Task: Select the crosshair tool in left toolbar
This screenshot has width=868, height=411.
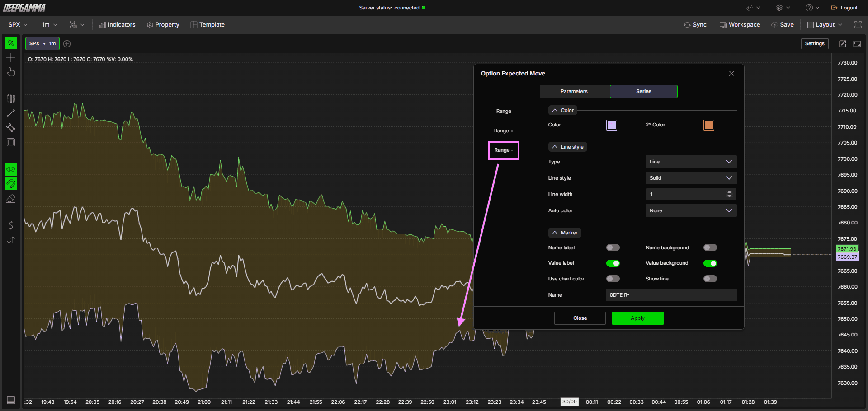Action: click(11, 58)
